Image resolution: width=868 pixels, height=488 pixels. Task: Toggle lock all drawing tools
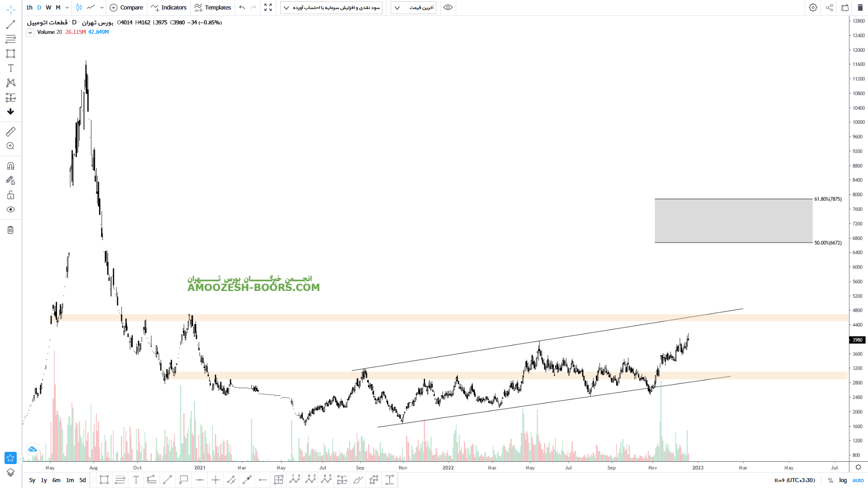[x=10, y=195]
